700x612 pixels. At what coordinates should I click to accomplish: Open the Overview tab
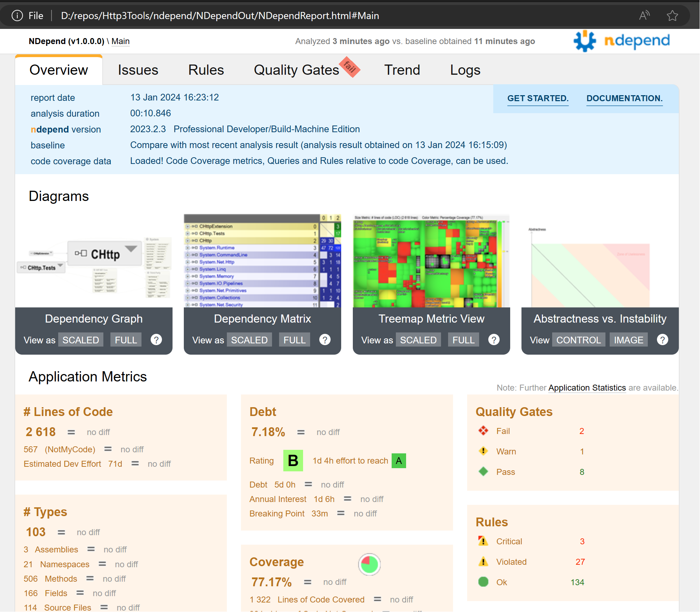pos(59,70)
